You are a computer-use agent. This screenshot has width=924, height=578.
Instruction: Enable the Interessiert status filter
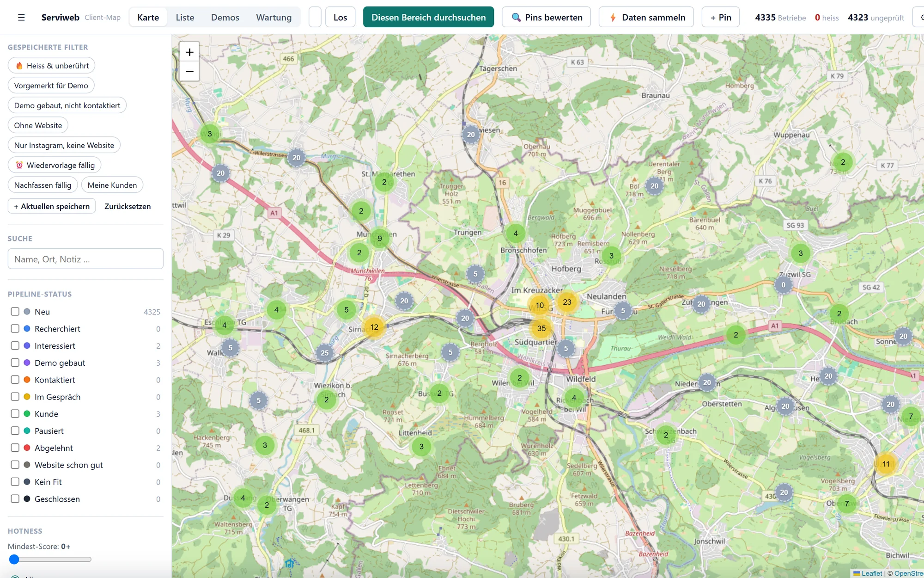pos(15,346)
